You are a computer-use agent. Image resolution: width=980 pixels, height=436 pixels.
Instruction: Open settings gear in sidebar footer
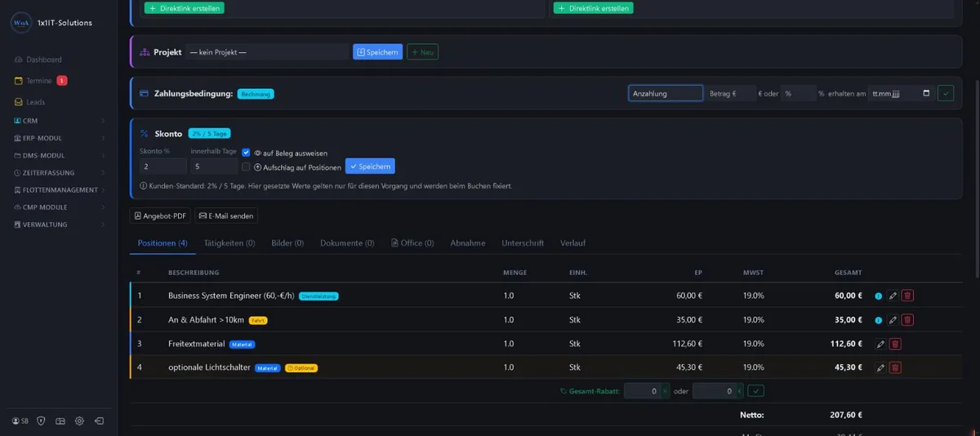tap(79, 421)
